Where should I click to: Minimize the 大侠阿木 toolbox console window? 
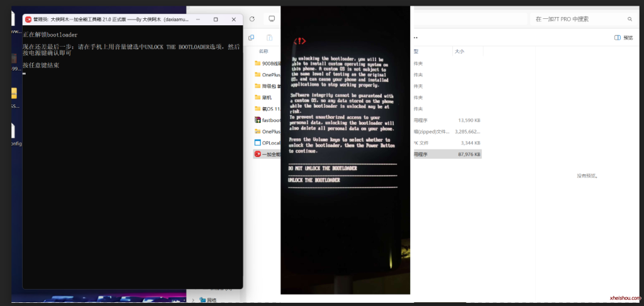point(198,20)
